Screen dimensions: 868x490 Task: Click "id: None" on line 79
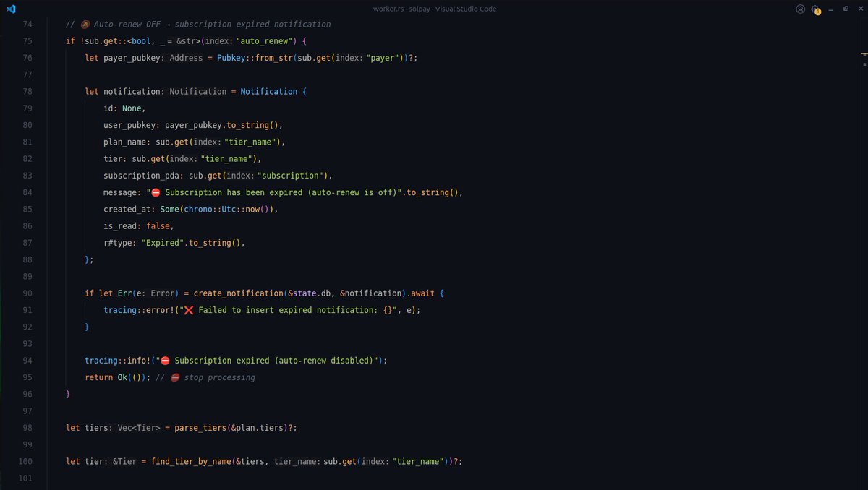[123, 108]
